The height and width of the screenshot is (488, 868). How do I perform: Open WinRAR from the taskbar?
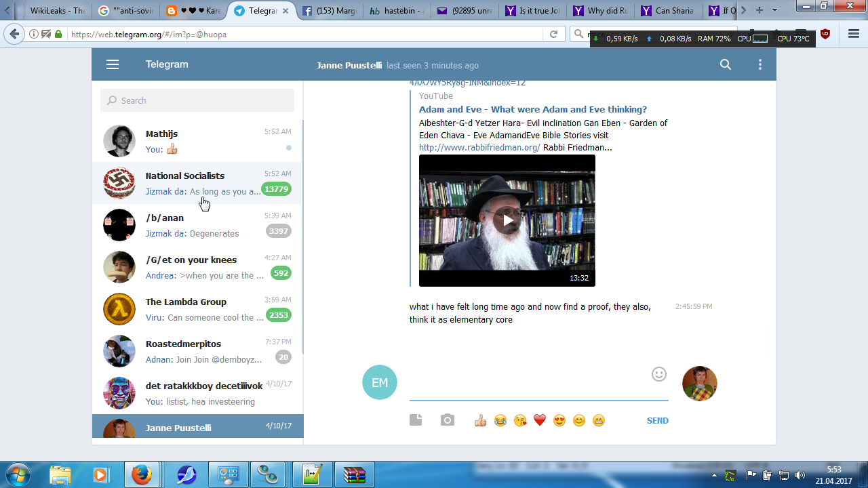(x=353, y=474)
